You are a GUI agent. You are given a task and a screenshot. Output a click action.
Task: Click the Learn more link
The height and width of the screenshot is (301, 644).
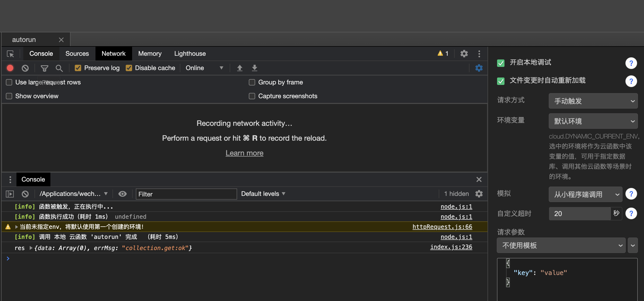[x=244, y=153]
